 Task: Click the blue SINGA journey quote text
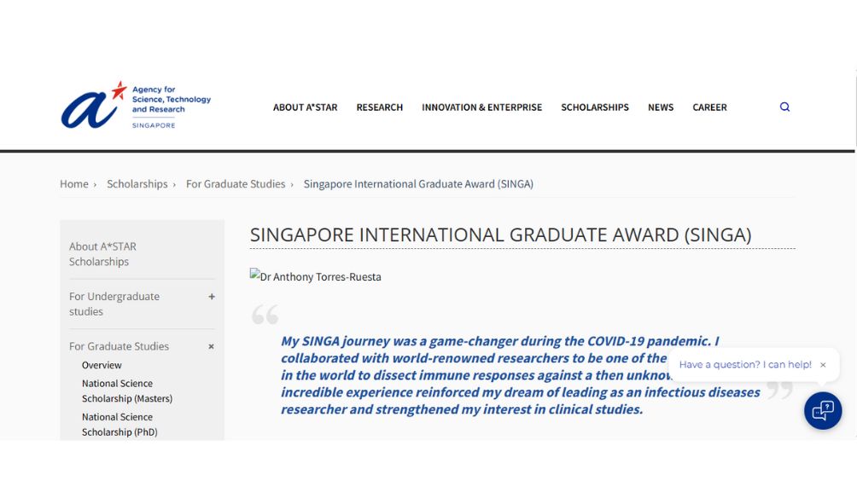click(x=521, y=375)
